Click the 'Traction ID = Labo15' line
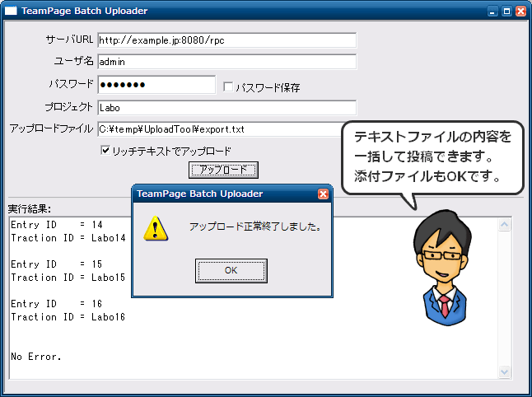 coord(68,278)
